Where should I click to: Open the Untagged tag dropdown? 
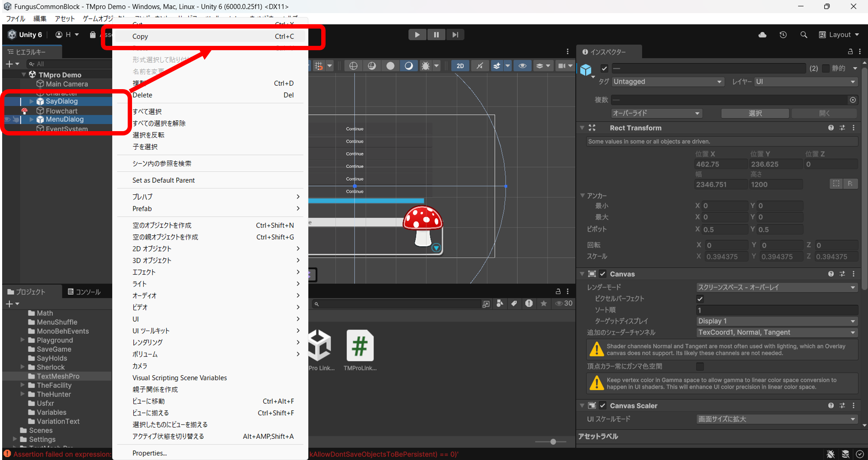tap(668, 81)
